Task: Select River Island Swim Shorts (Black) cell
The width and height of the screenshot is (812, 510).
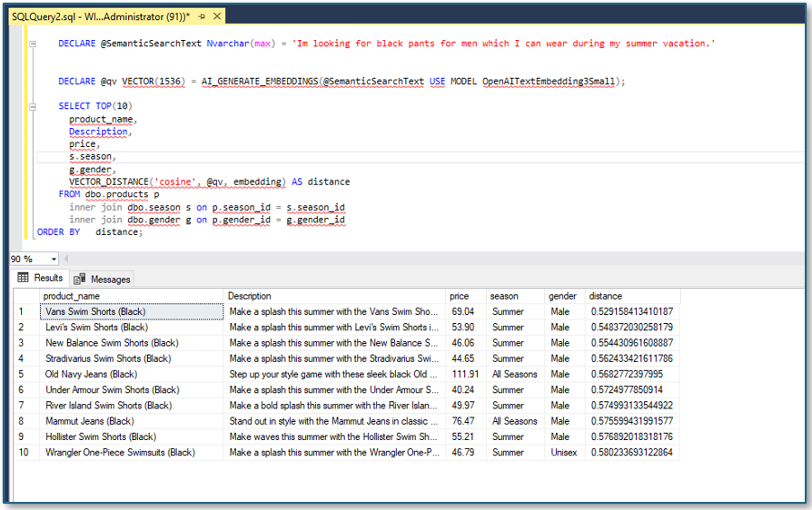Action: tap(132, 406)
